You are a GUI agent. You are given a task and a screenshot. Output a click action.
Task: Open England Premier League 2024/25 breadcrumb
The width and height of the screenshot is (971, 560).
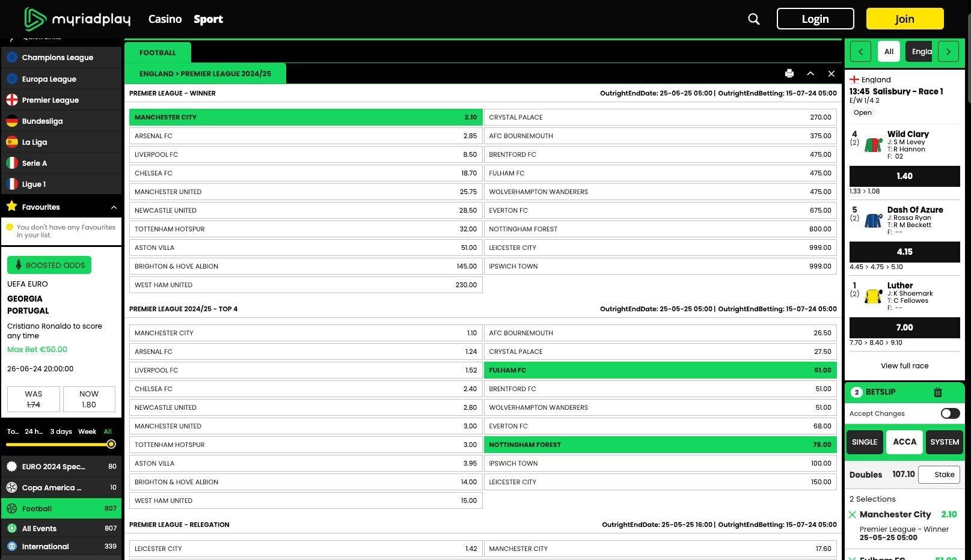[x=205, y=73]
